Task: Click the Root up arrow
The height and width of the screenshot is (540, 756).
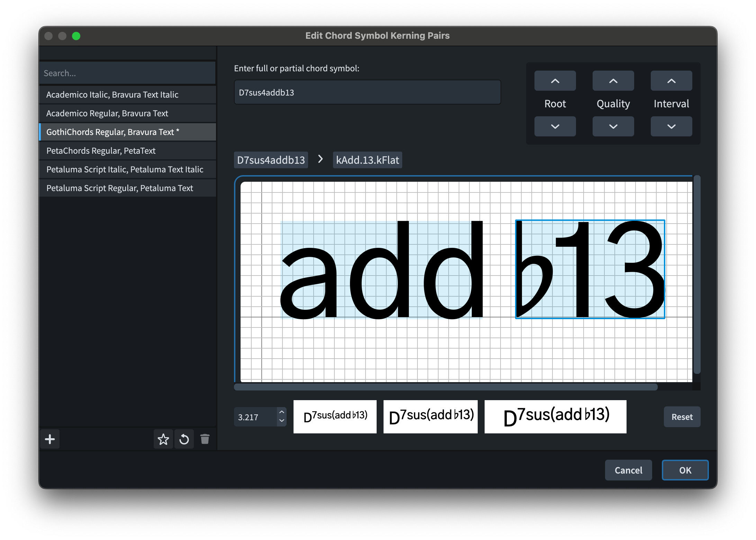Action: [555, 81]
